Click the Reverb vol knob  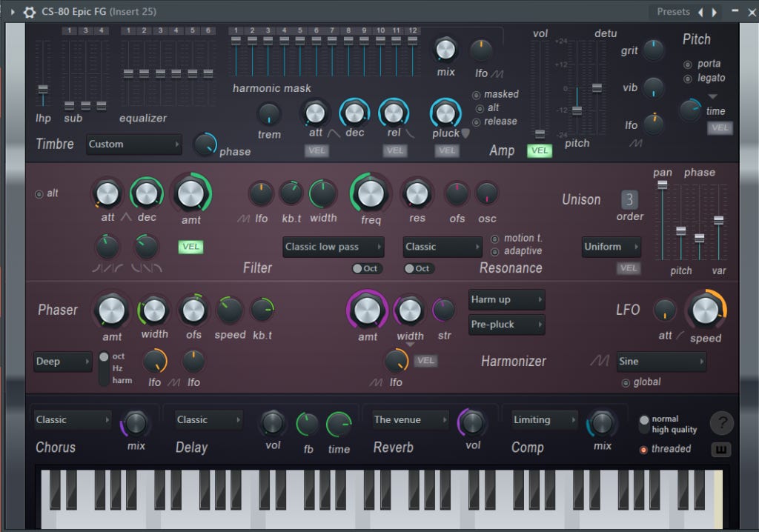click(472, 422)
